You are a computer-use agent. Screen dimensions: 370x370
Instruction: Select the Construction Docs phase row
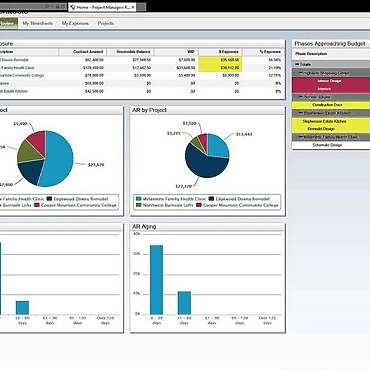[331, 105]
